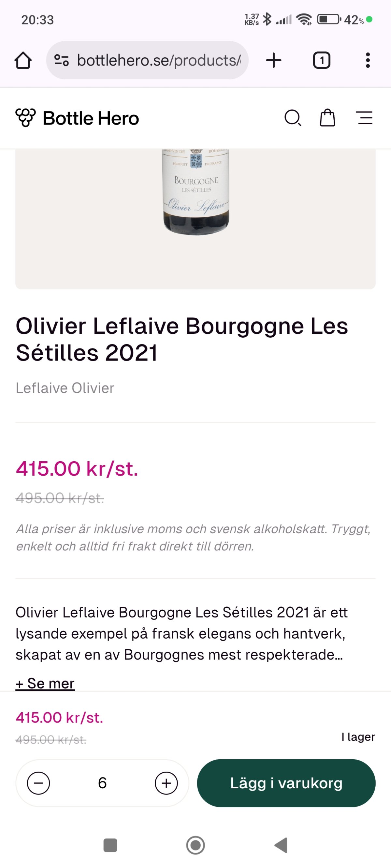The width and height of the screenshot is (391, 868).
Task: Open the search magnifier icon
Action: click(x=293, y=118)
